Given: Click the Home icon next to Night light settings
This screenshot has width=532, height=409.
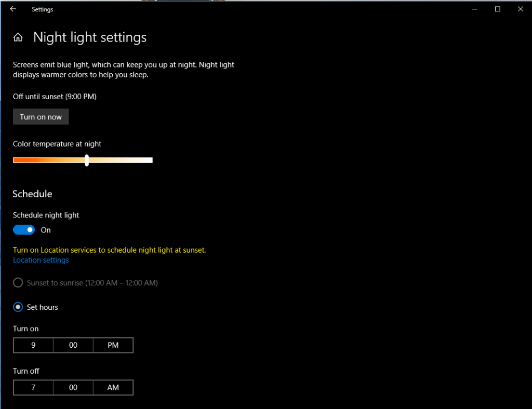Looking at the screenshot, I should click(18, 37).
